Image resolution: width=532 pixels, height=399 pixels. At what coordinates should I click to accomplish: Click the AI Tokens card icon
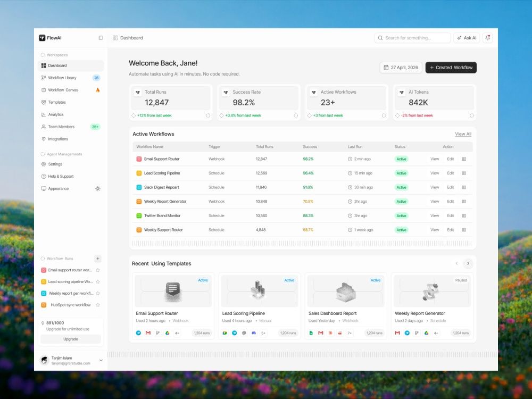402,92
